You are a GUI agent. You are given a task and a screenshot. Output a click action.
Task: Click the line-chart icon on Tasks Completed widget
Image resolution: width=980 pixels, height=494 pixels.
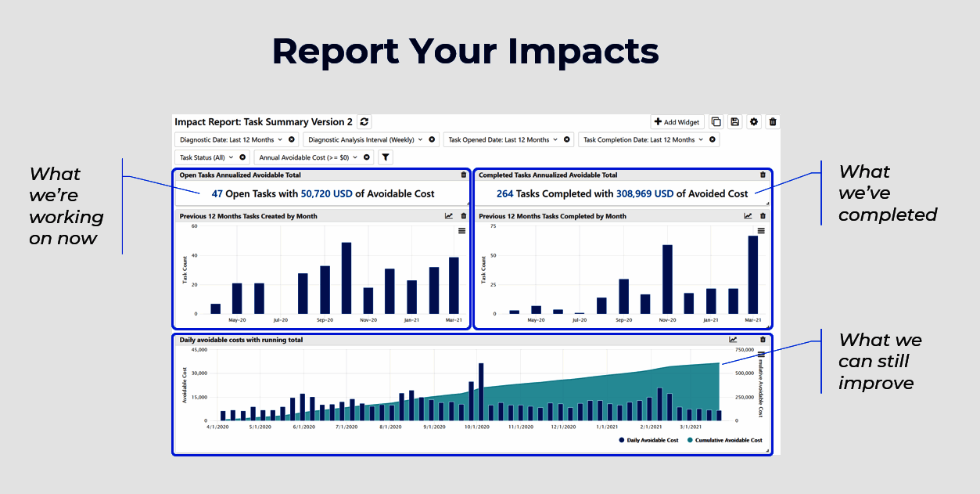coord(748,215)
